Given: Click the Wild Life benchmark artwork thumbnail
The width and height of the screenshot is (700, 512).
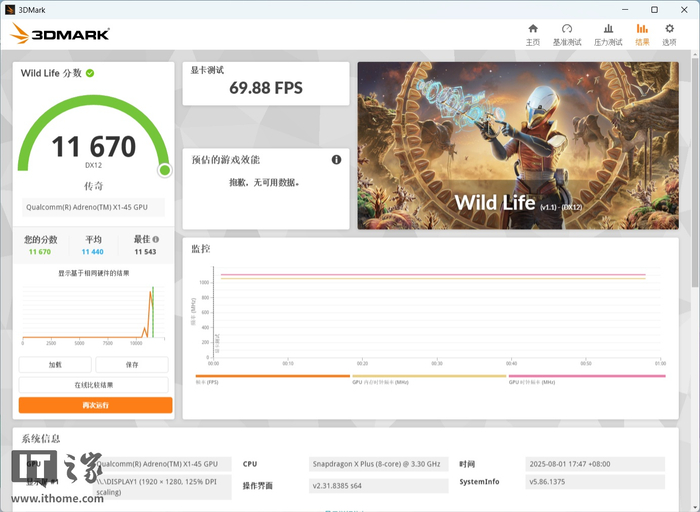Looking at the screenshot, I should (518, 146).
